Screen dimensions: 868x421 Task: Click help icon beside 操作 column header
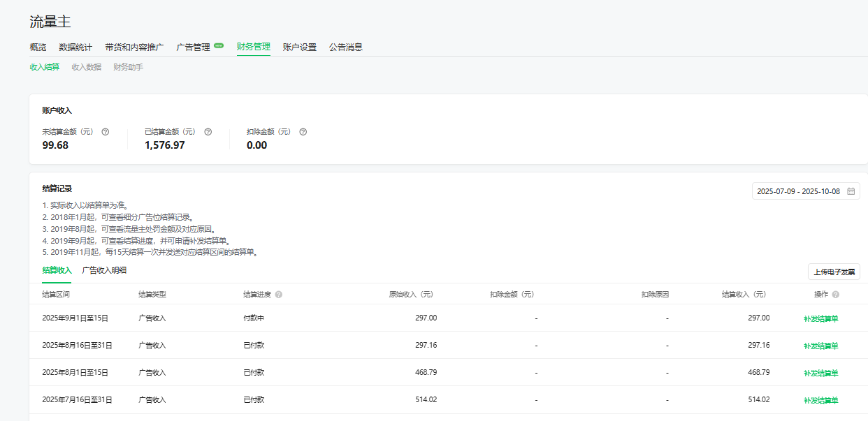point(835,295)
